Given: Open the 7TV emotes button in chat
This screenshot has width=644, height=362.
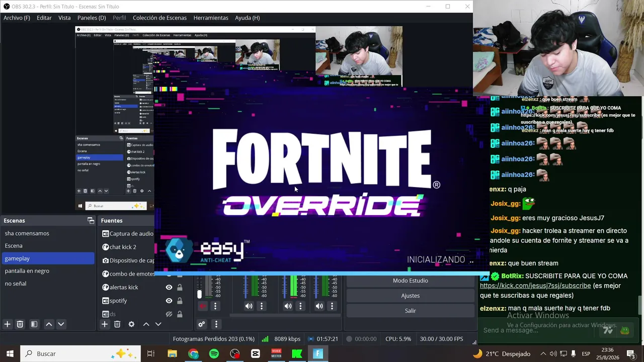Looking at the screenshot, I should (x=608, y=330).
